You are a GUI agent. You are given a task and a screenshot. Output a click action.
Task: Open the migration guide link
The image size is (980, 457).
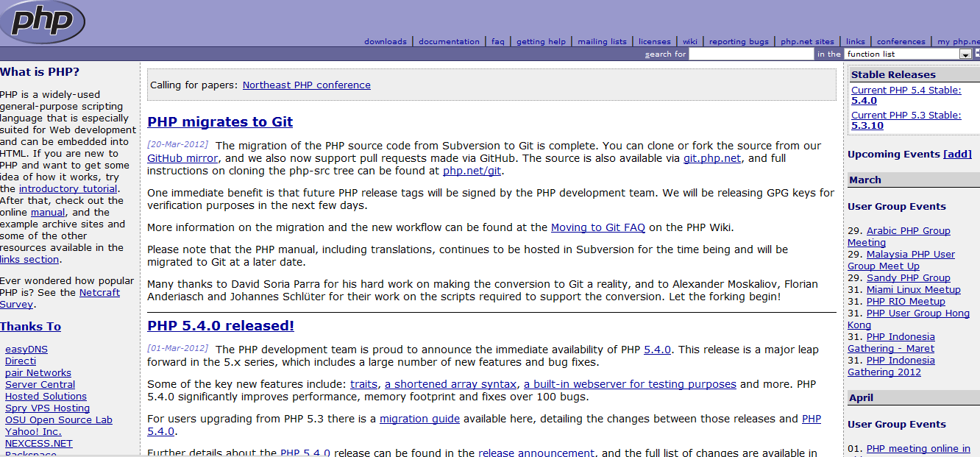point(419,419)
